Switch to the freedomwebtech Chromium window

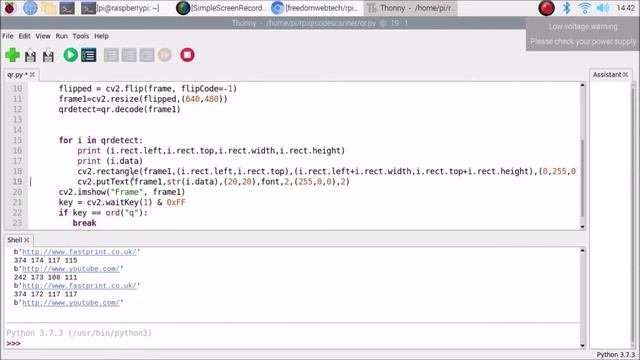(316, 8)
